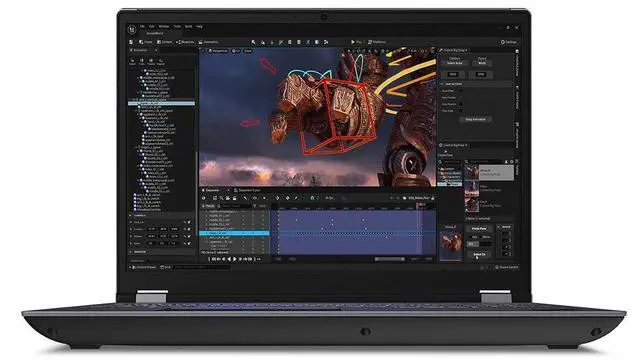
Task: Select the second pose thumbnail in list
Action: (472, 189)
